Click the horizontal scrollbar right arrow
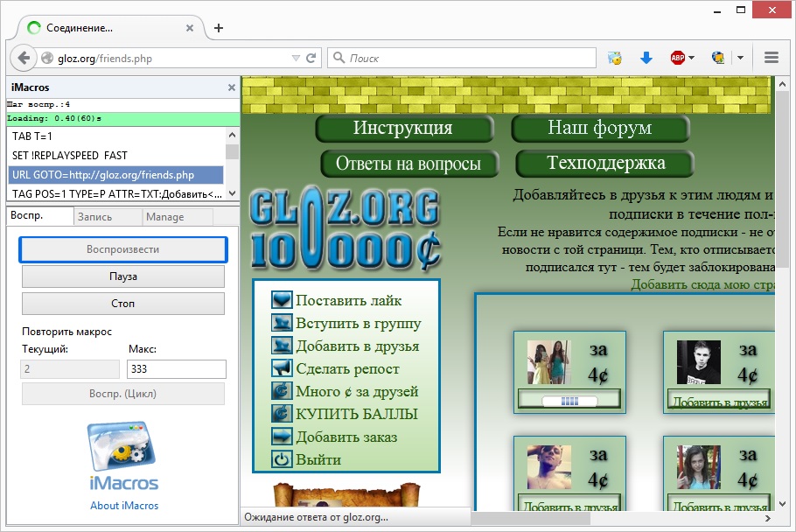 pos(768,518)
